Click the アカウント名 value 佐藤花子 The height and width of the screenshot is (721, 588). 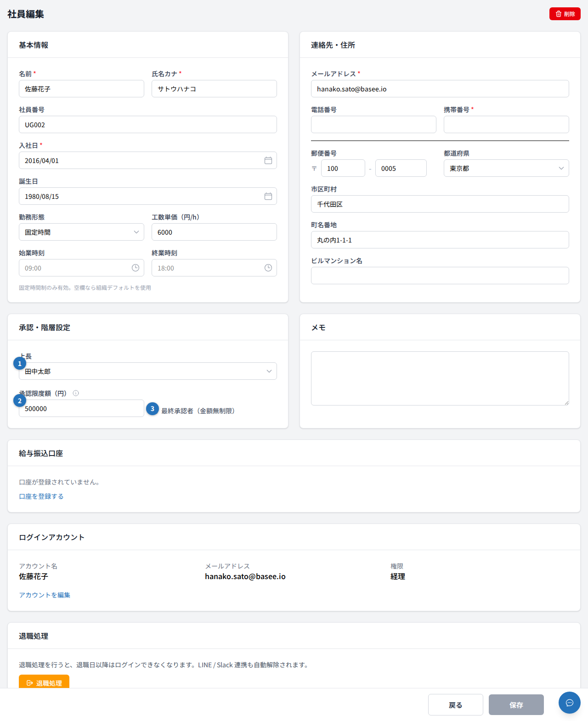[34, 576]
